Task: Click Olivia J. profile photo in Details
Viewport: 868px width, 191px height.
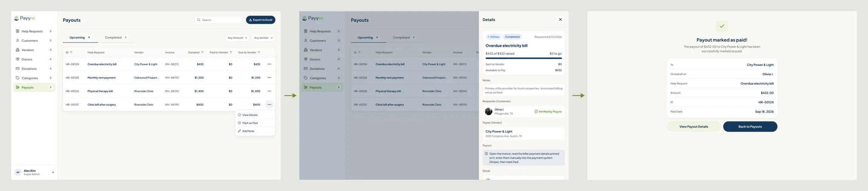Action: tap(488, 111)
